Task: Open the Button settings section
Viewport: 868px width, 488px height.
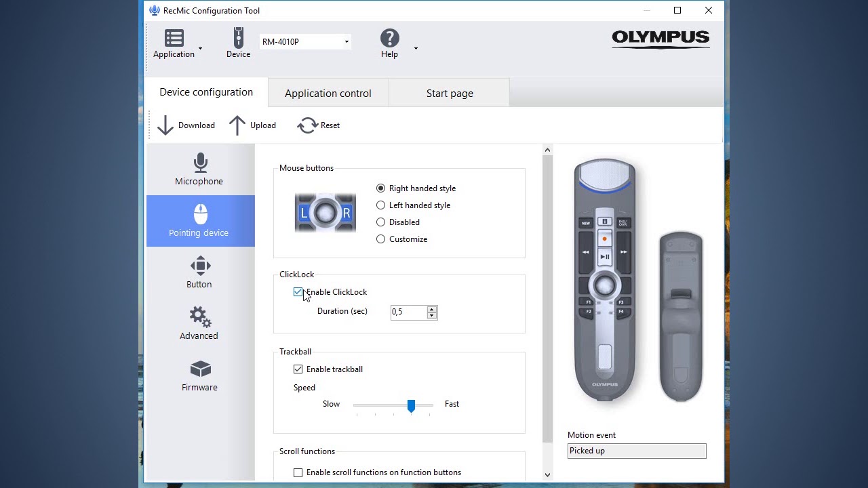Action: tap(199, 272)
